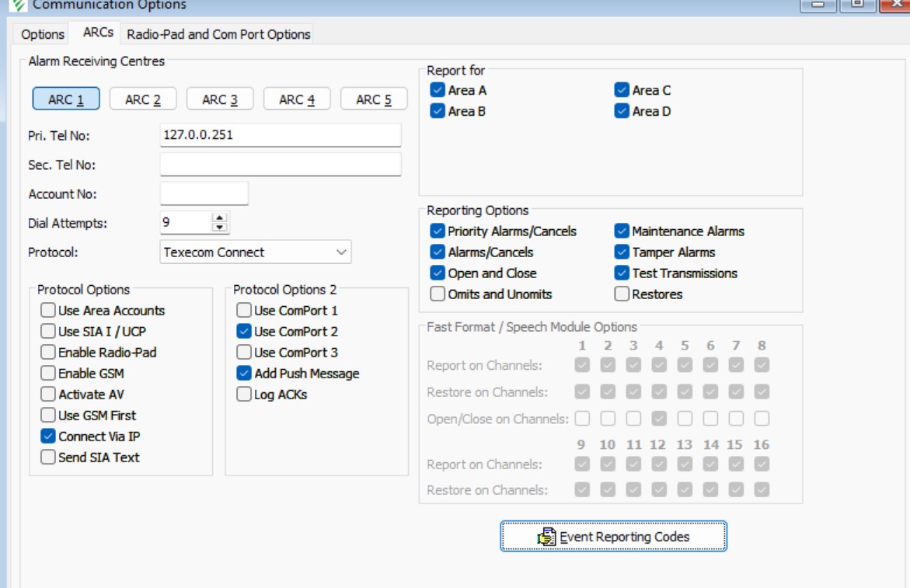Viewport: 910px width, 588px height.
Task: Decrease Dial Attempts with down arrow
Action: [x=220, y=227]
